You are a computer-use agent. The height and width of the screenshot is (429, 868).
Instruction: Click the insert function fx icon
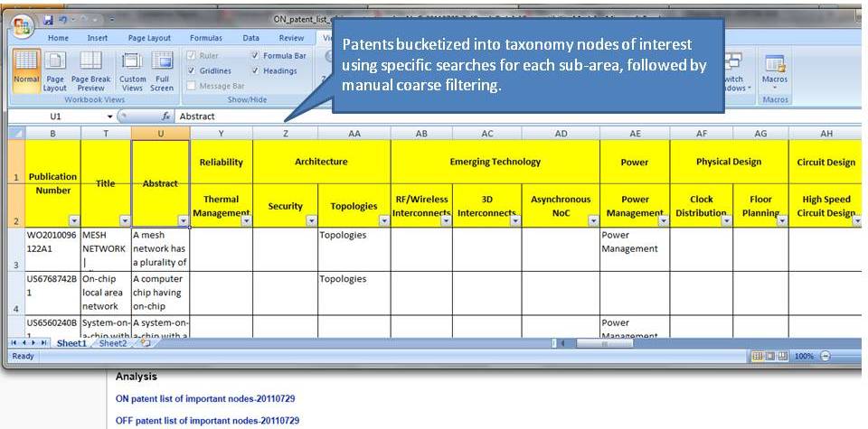165,117
